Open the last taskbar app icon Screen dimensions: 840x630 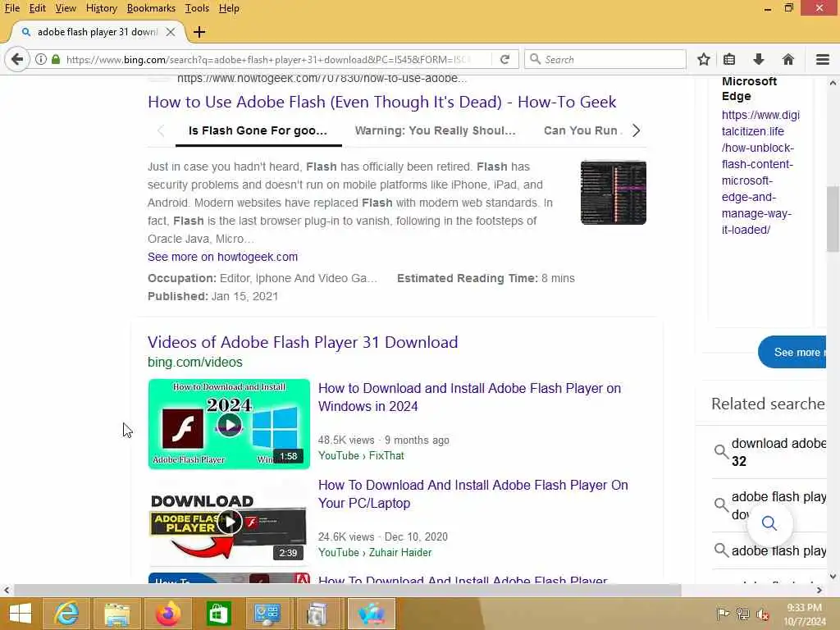[372, 614]
